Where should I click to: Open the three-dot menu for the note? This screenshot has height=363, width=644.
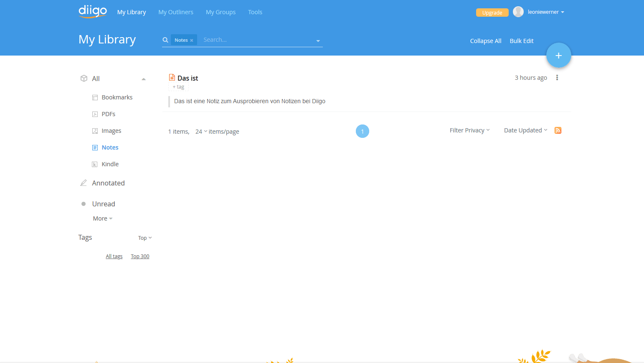click(557, 78)
